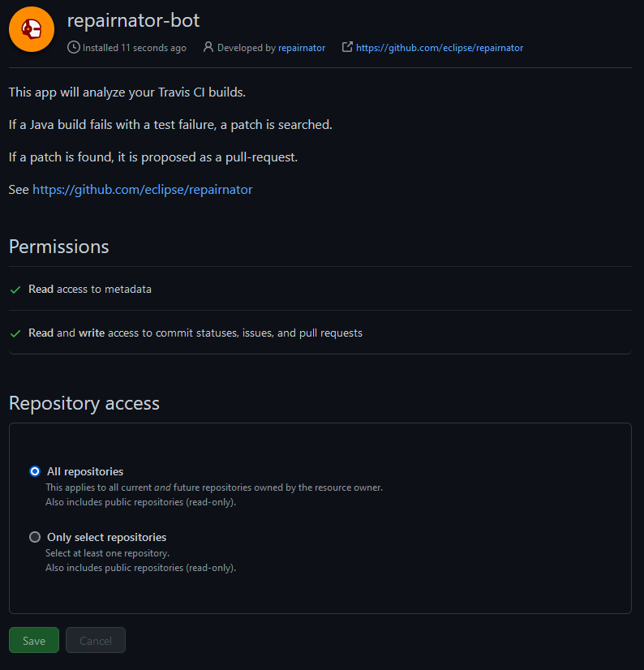Click the clock icon beside Installed time
The image size is (644, 670).
(x=74, y=47)
